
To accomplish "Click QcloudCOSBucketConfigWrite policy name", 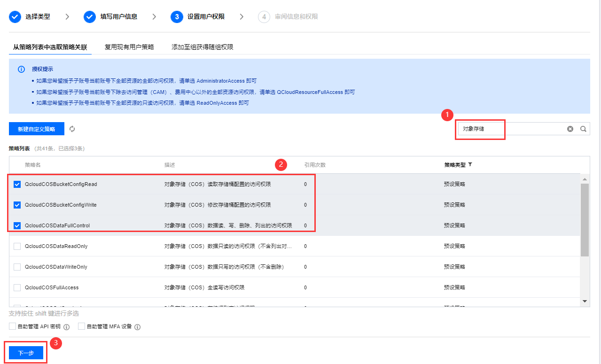I will point(61,205).
